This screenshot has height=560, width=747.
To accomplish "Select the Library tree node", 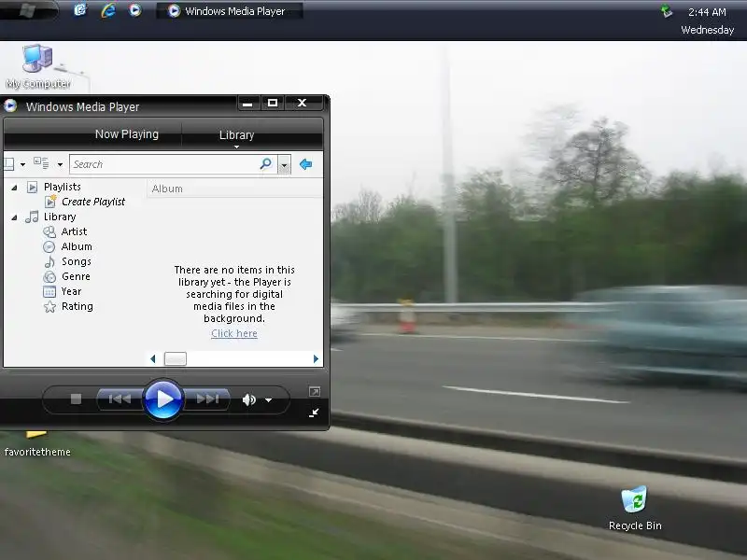I will (x=60, y=217).
